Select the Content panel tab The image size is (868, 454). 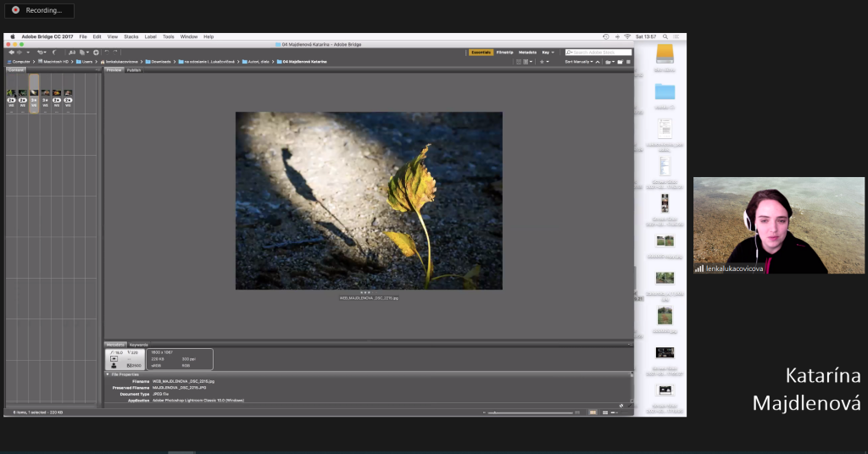coord(16,70)
